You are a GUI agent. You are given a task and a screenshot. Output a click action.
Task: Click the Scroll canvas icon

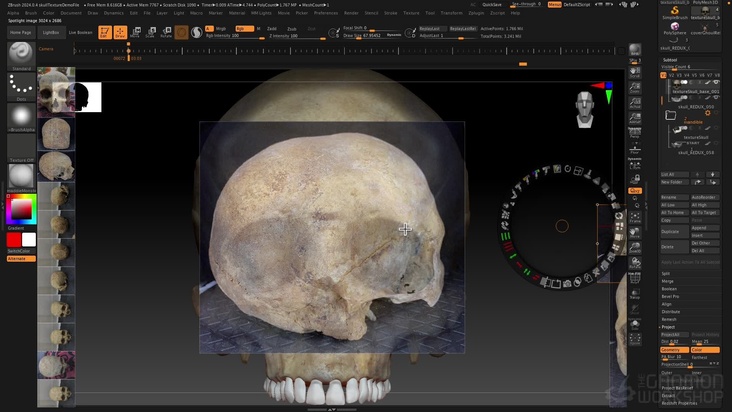click(x=635, y=72)
